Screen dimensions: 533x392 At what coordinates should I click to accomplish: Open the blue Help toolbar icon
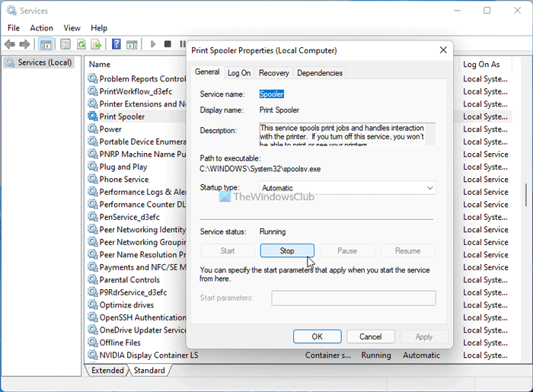tap(116, 44)
